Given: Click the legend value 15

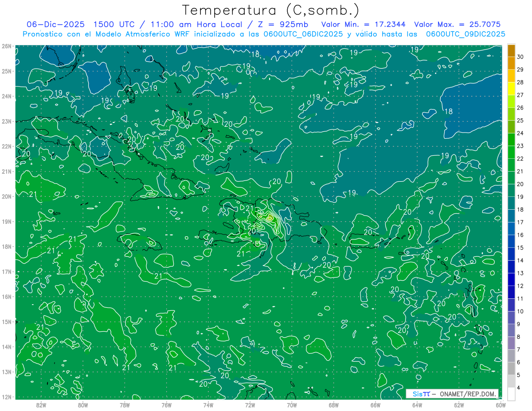Looking at the screenshot, I should (x=520, y=248).
